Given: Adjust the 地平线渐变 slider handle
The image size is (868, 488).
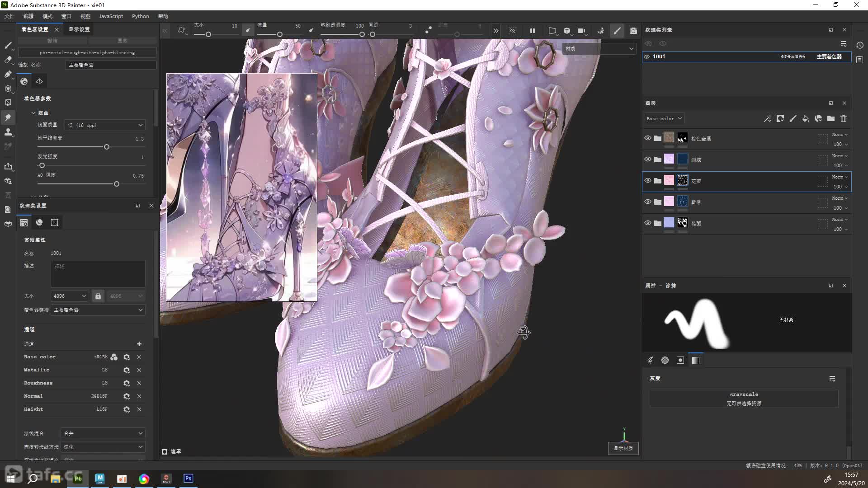Looking at the screenshot, I should tap(107, 147).
